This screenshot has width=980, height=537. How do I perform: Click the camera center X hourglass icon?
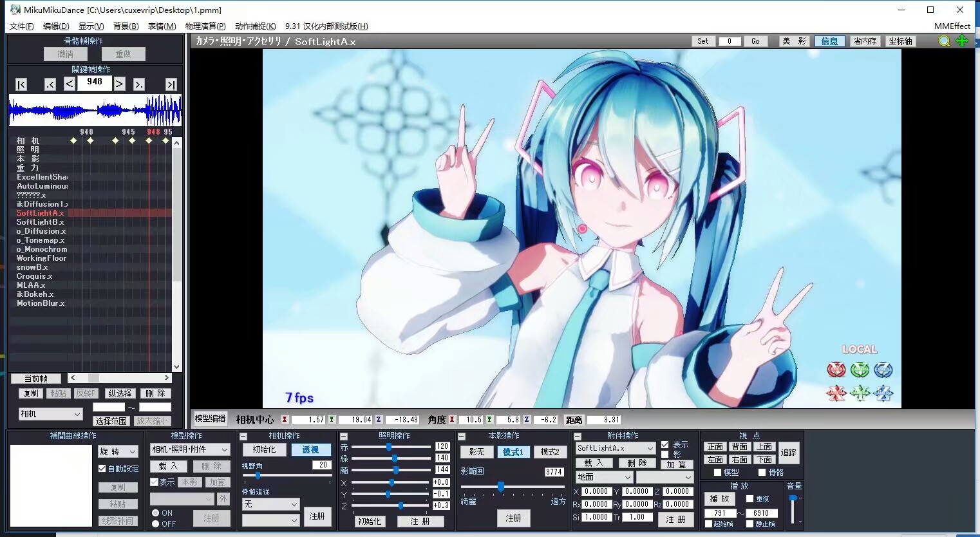pos(285,420)
